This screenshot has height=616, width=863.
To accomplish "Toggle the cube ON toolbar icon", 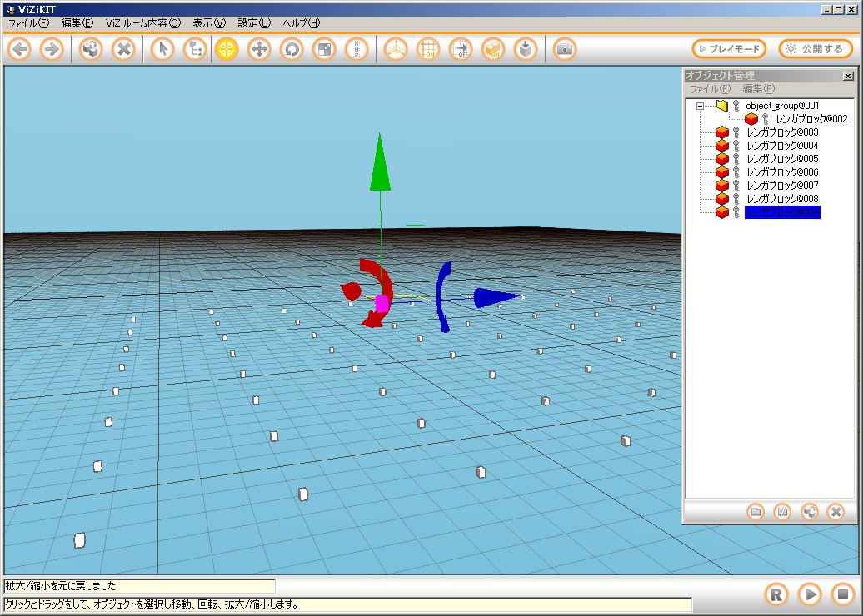I will (493, 49).
